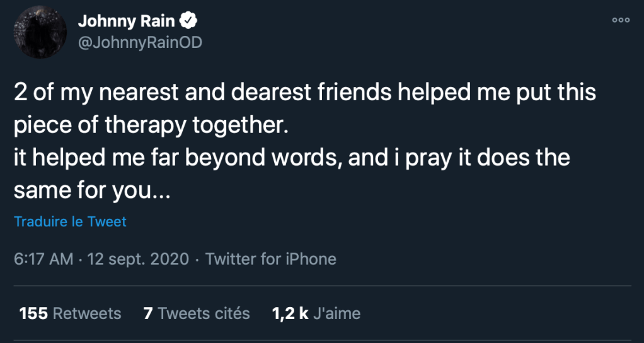The image size is (644, 343).
Task: Click the 6:17 AM timestamp
Action: point(43,259)
